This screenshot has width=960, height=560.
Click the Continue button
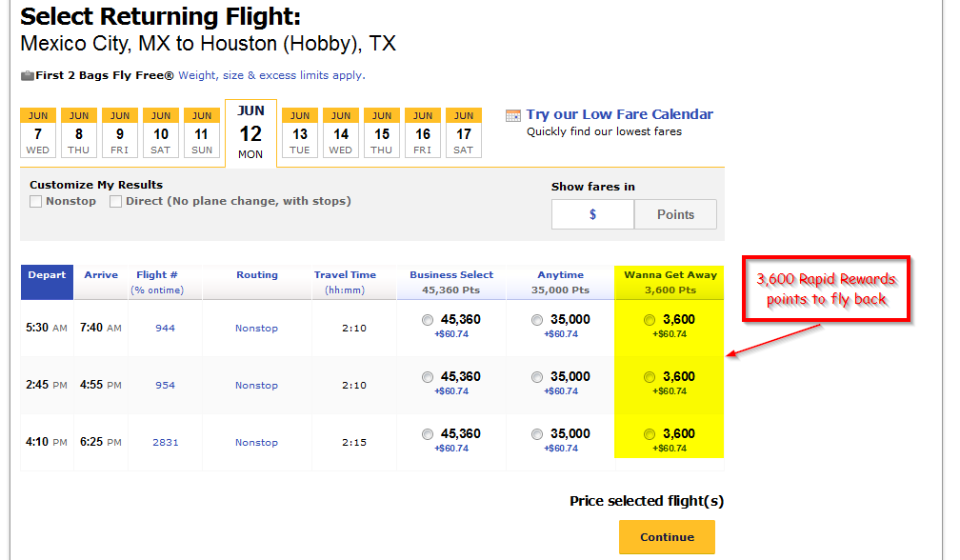tap(667, 537)
